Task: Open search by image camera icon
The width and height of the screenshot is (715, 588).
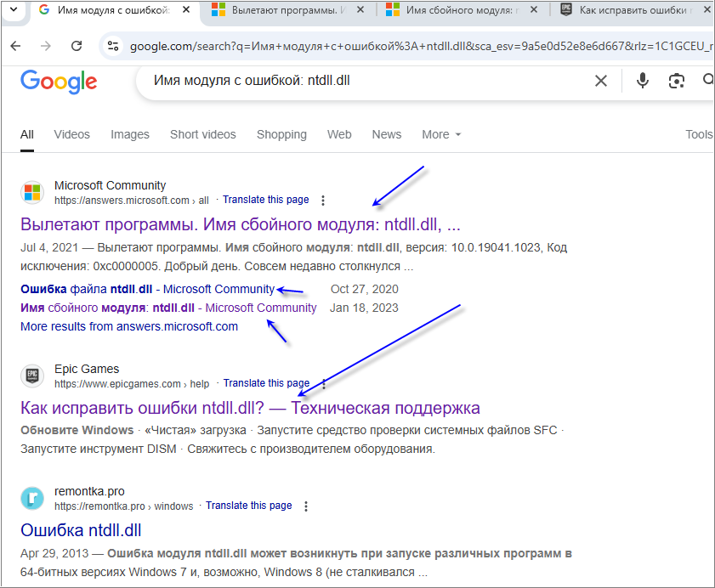Action: click(676, 81)
